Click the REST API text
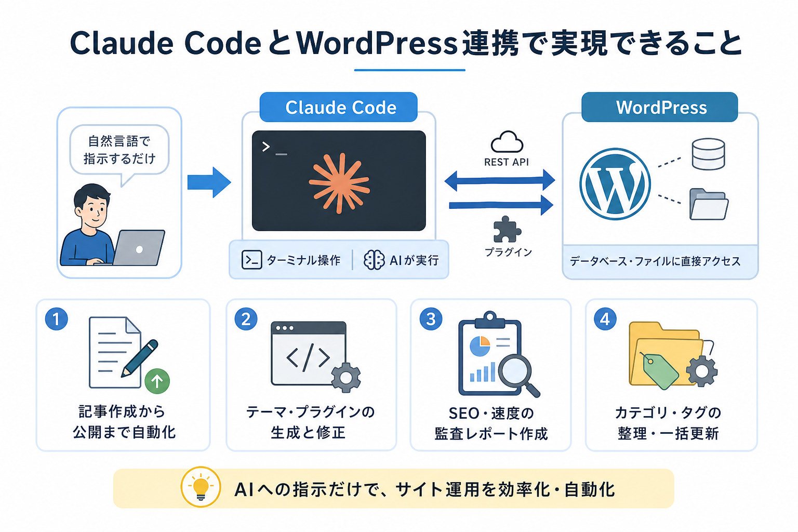This screenshot has height=532, width=798. click(507, 162)
